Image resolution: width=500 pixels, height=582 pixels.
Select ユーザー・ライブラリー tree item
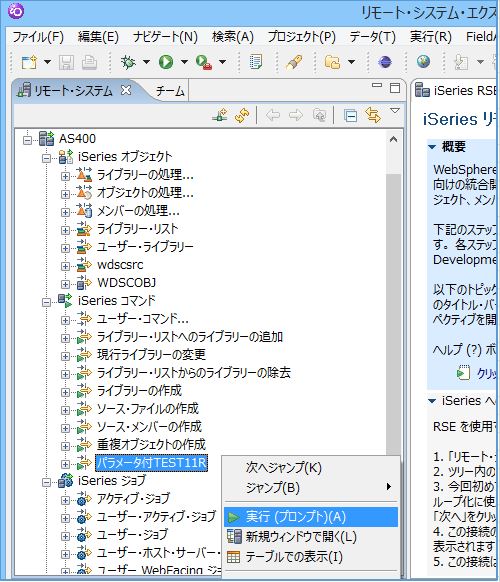click(145, 247)
